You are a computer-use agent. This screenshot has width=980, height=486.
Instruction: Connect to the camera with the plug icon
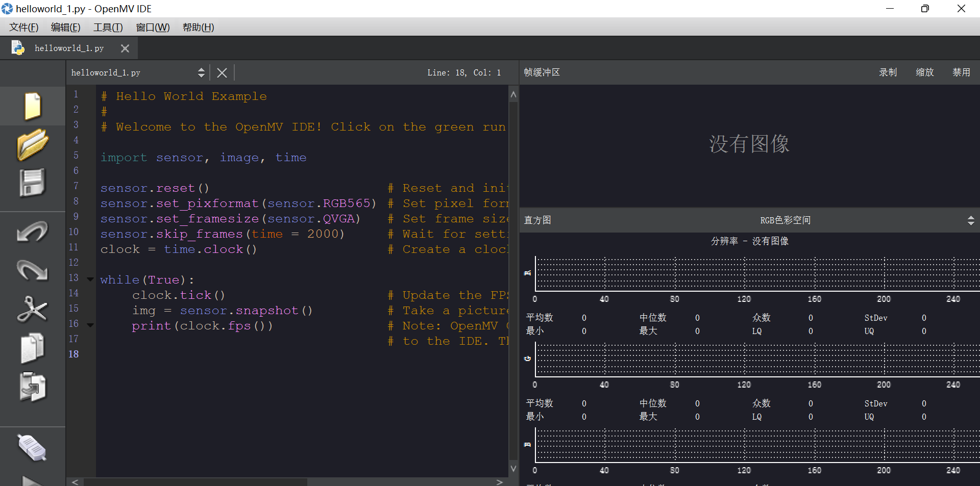[x=33, y=448]
